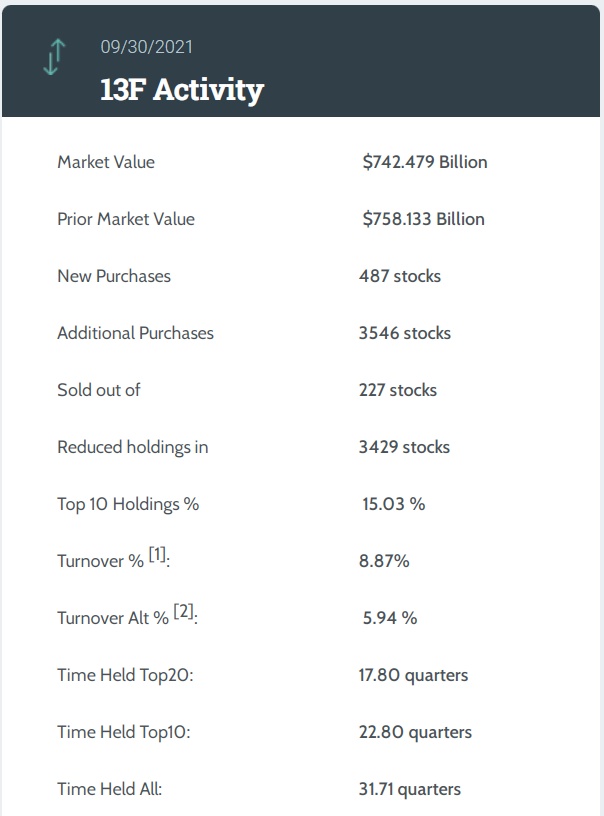
Task: Click the Prior Market Value label
Action: pos(126,219)
